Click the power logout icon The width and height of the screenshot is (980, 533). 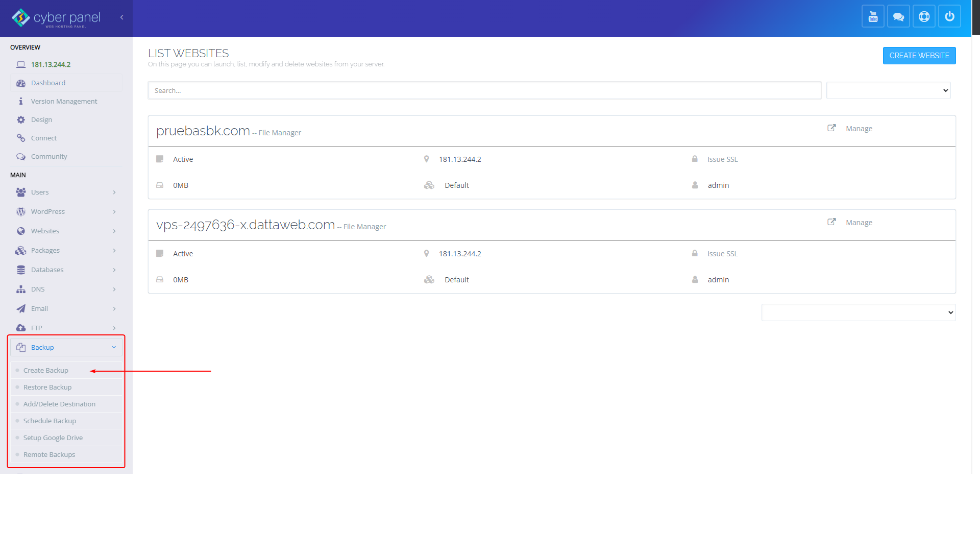click(x=949, y=16)
